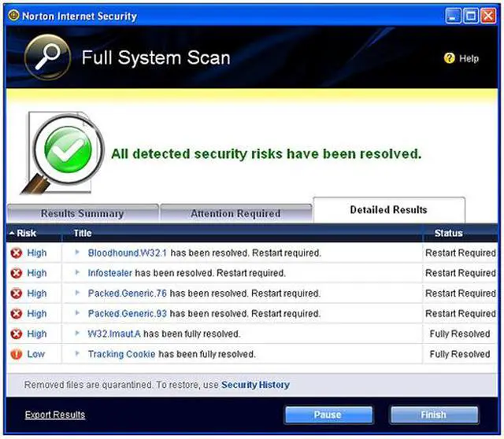Click the Norton logo in title bar

coord(13,16)
